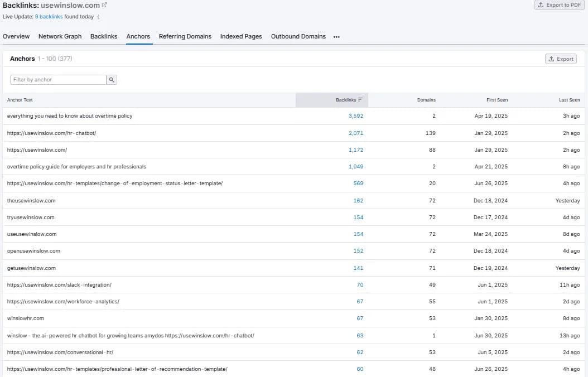
Task: Select winslowhr.com anchor text
Action: (26, 318)
